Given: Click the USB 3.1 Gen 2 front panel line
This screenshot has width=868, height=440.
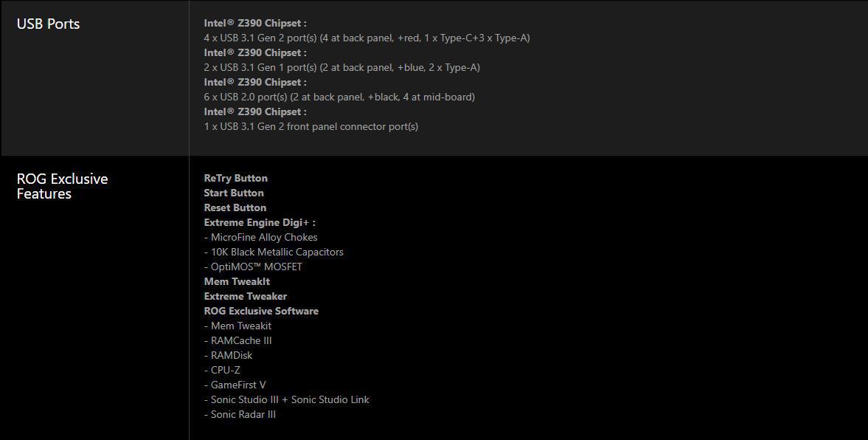Looking at the screenshot, I should [x=311, y=126].
